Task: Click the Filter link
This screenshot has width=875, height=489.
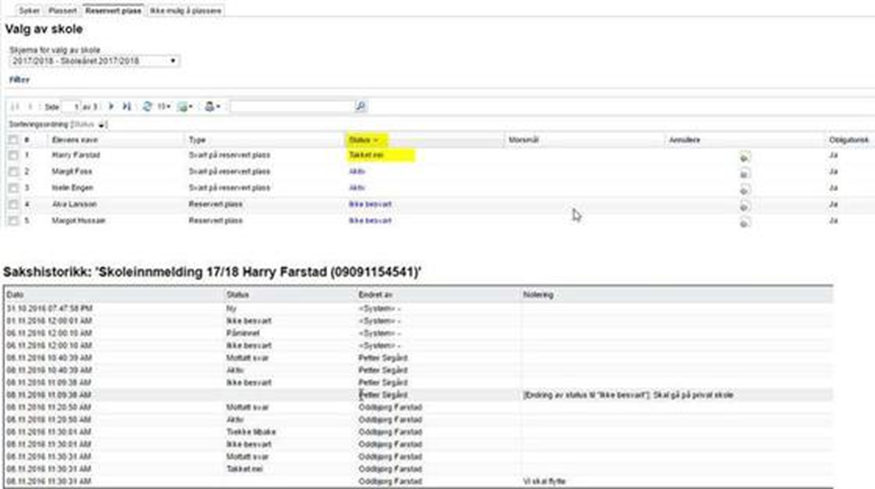Action: [20, 79]
